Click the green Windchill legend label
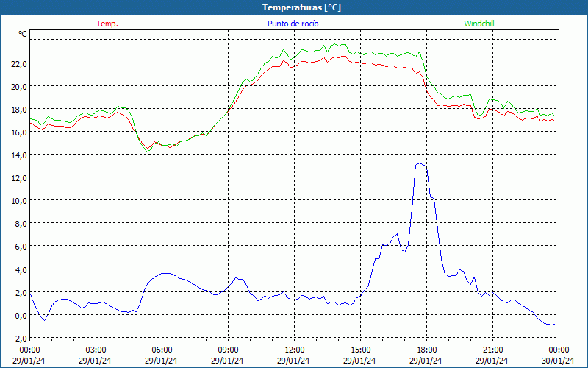 479,24
